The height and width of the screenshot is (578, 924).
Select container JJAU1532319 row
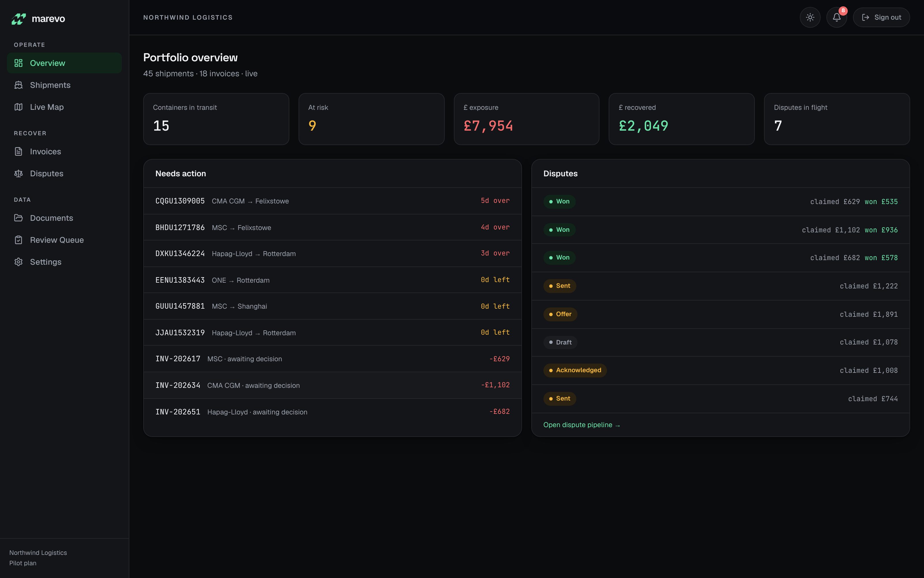tap(332, 333)
